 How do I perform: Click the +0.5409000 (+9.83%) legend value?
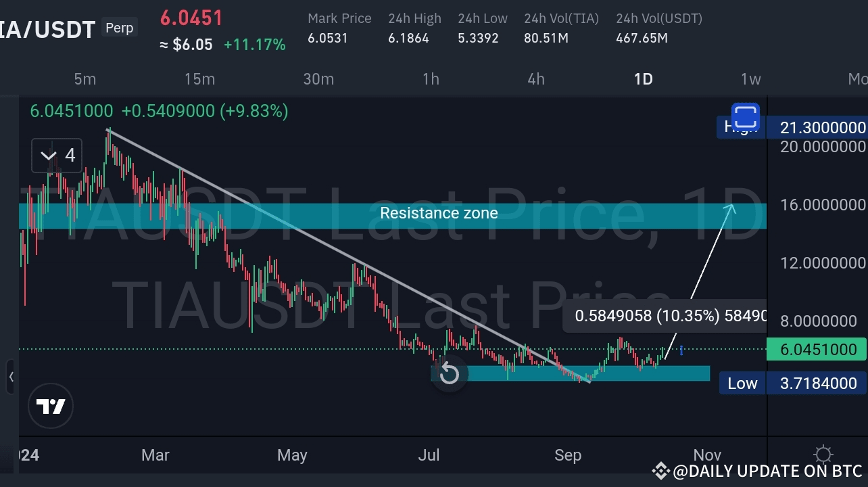point(205,111)
